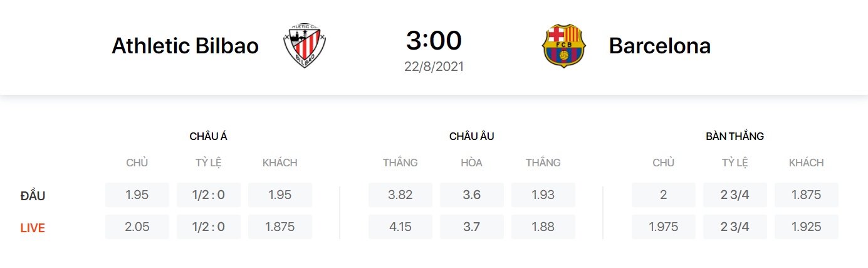Image resolution: width=868 pixels, height=268 pixels.
Task: Select the 3:00 kickoff time
Action: (x=434, y=41)
